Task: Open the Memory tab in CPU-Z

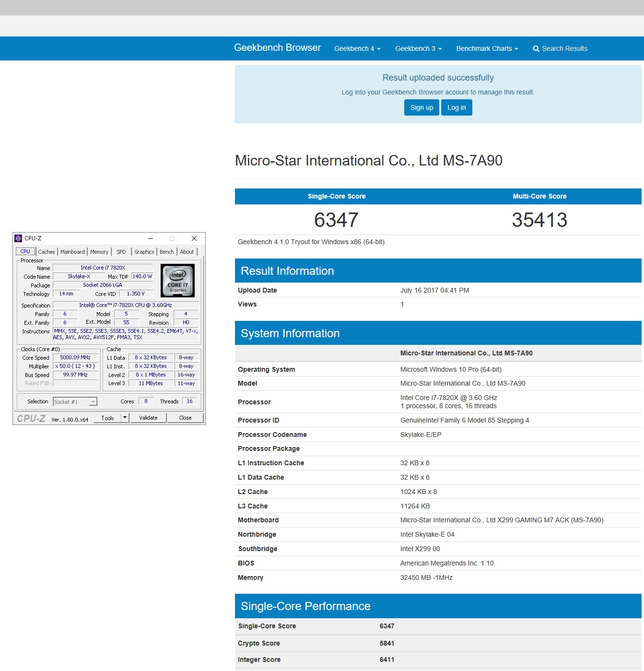Action: pyautogui.click(x=99, y=252)
